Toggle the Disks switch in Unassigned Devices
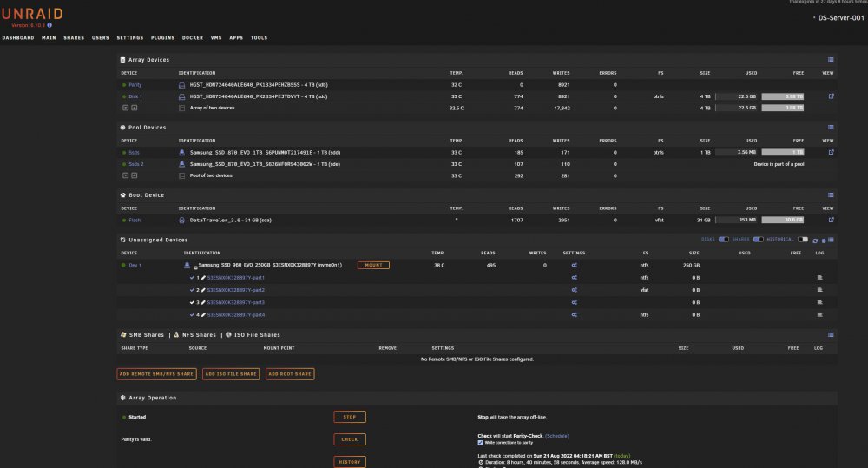Screen dimensions: 868x468 (724, 240)
